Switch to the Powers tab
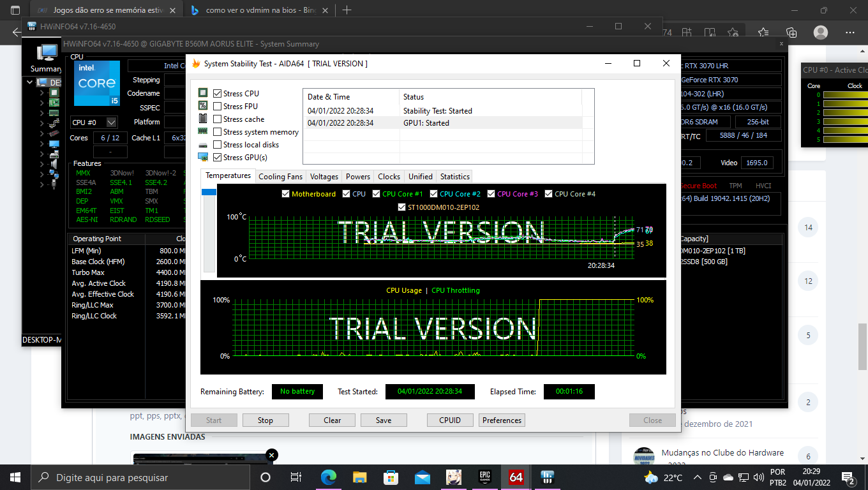 358,177
